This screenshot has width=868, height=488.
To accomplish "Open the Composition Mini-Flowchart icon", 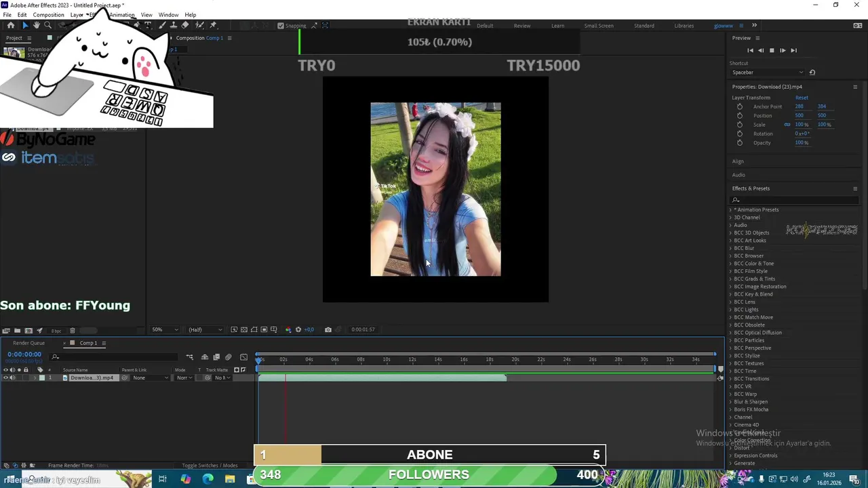I will 190,357.
